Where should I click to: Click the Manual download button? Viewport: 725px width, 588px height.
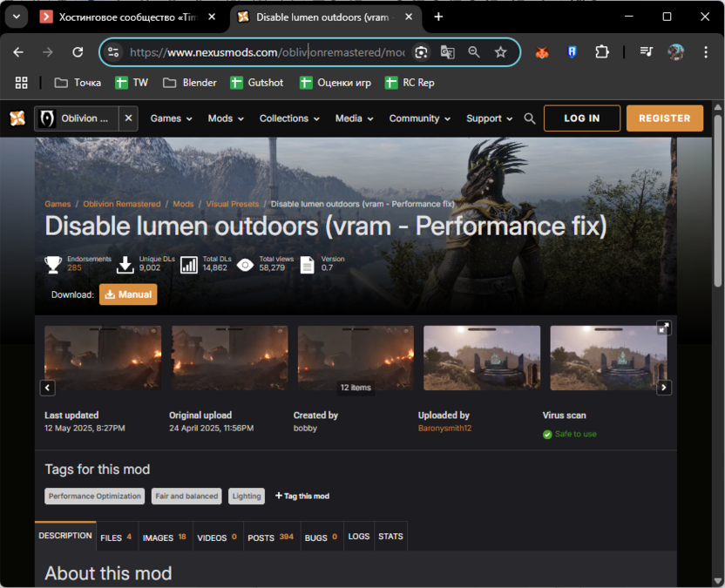tap(128, 294)
